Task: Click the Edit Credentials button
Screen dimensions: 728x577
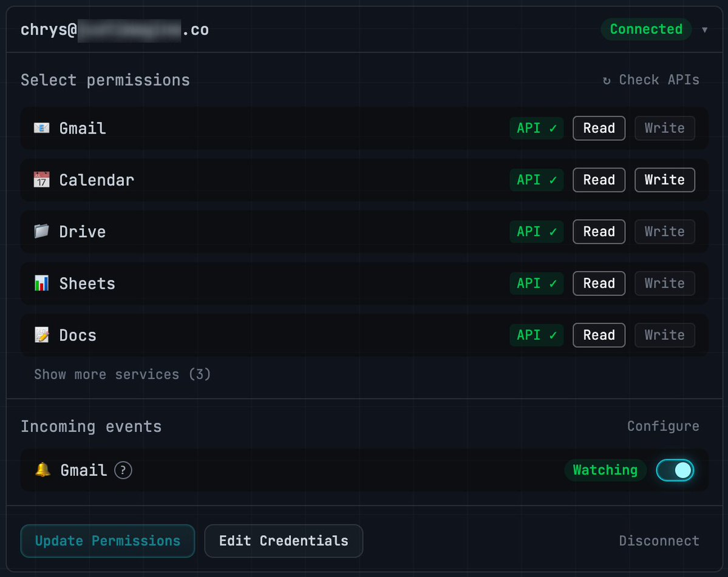Action: [284, 541]
